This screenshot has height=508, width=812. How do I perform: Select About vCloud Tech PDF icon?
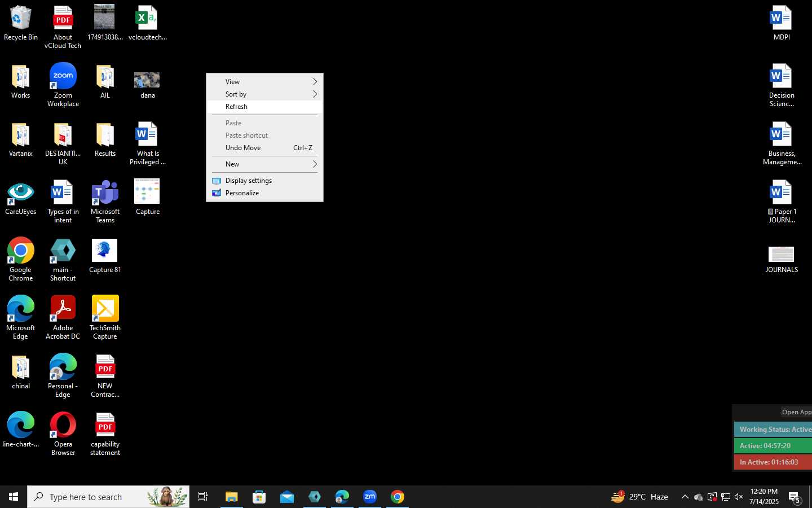tap(63, 27)
